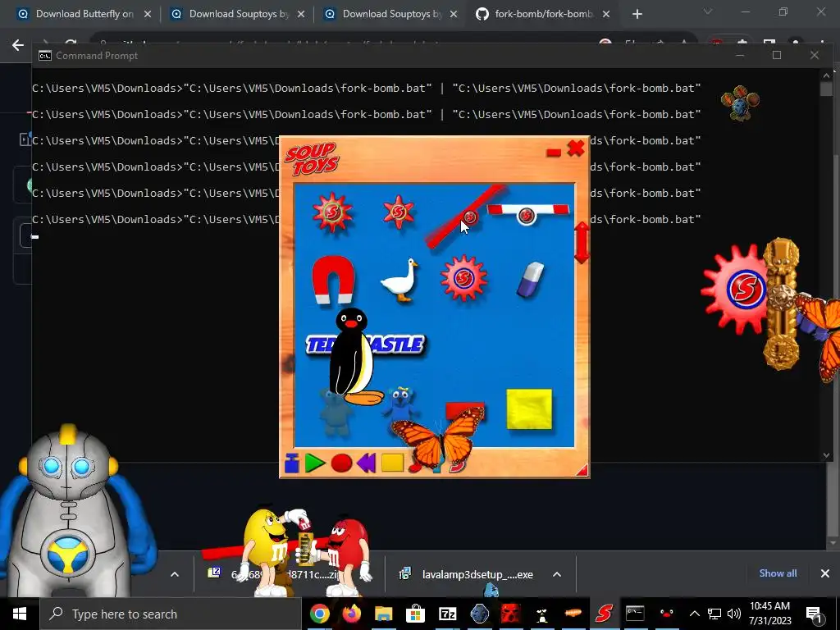Click the Teddy Castle logo
Image resolution: width=840 pixels, height=630 pixels.
coord(399,345)
